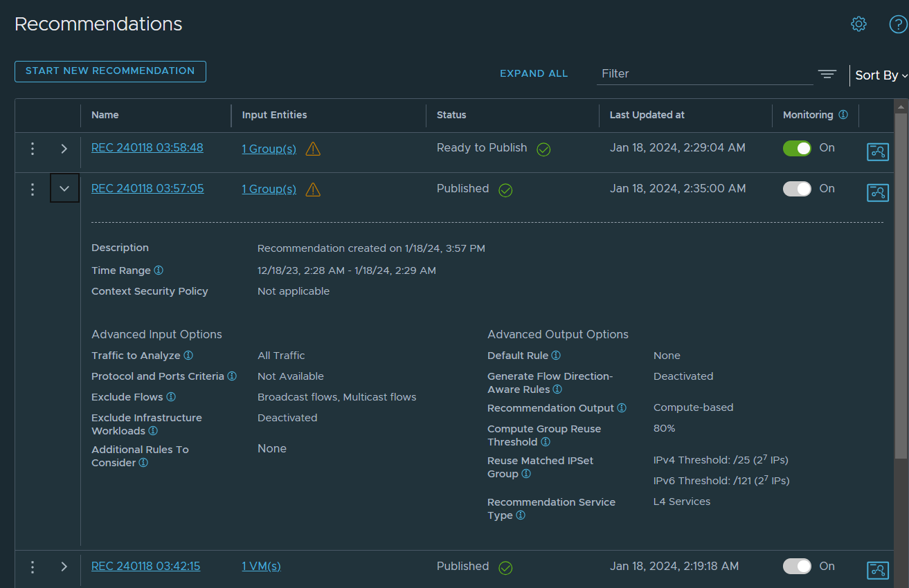Click info icon beside Reuse Matched IPSet Group
Screen dimensions: 909x588
[x=526, y=474]
